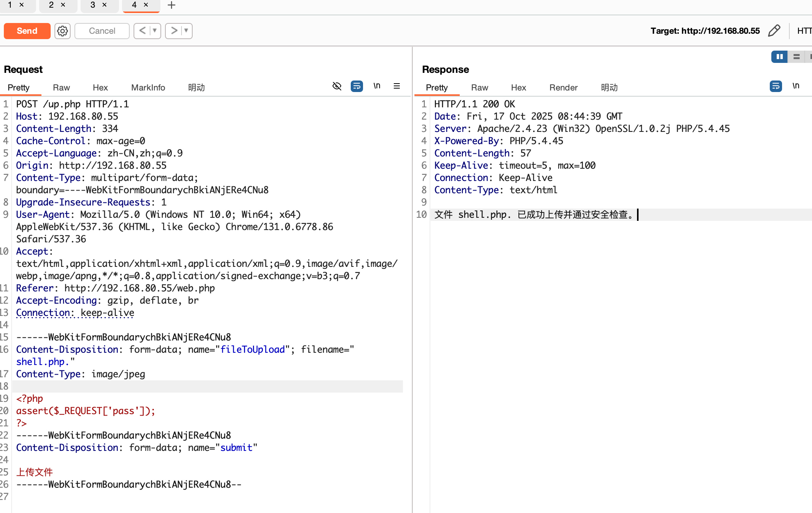The image size is (812, 513).
Task: Switch to top-bottom layout view icon
Action: point(797,57)
